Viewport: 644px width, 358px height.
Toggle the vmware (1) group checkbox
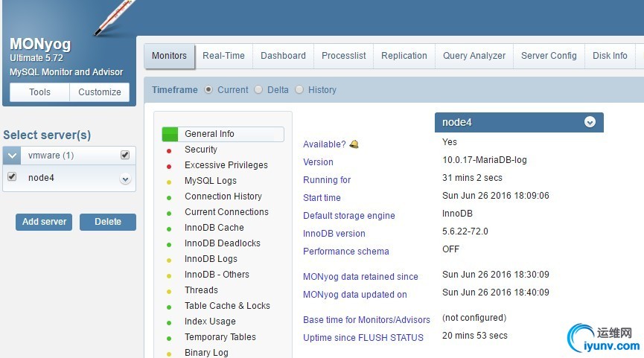coord(125,155)
